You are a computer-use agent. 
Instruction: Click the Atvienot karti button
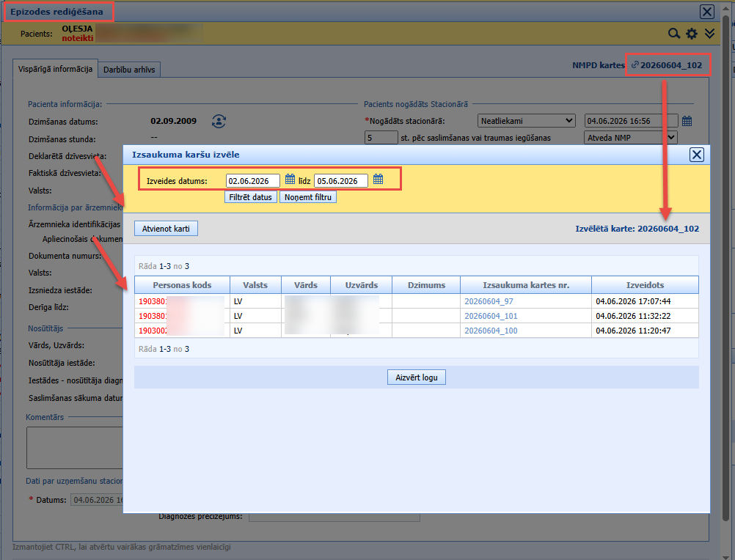pos(166,229)
